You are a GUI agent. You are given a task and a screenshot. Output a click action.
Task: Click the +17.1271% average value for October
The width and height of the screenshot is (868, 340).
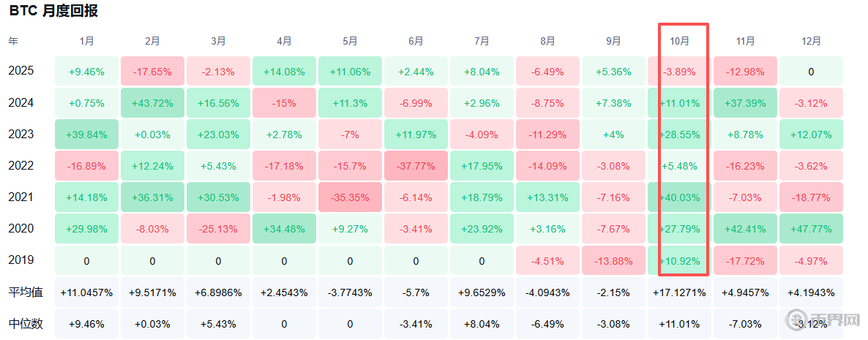pyautogui.click(x=680, y=292)
